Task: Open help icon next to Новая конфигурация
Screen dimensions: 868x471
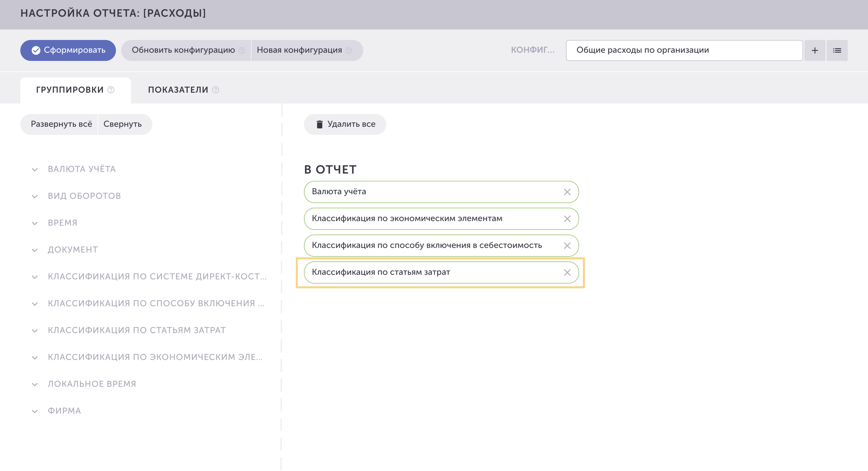Action: 349,50
